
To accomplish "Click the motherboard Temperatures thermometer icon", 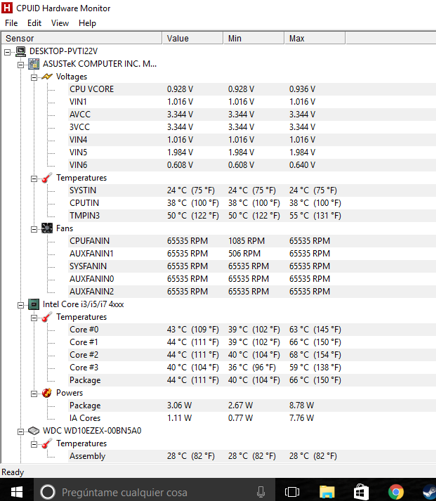I will (x=47, y=178).
